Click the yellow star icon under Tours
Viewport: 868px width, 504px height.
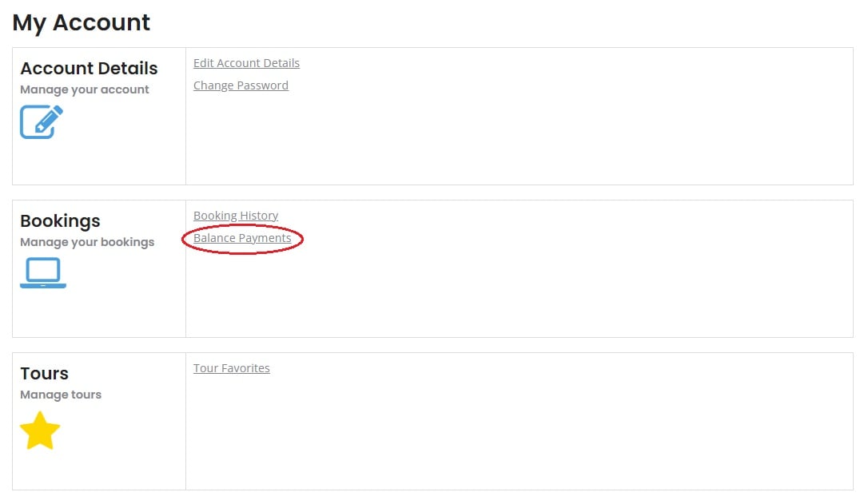coord(40,431)
